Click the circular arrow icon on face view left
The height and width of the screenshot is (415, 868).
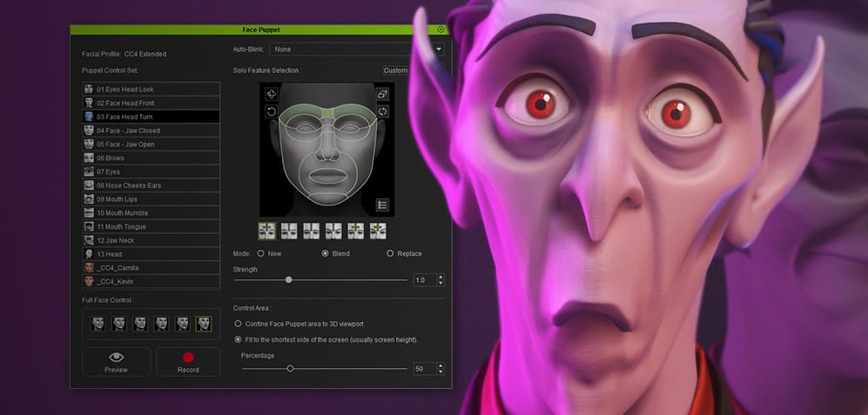click(x=272, y=111)
